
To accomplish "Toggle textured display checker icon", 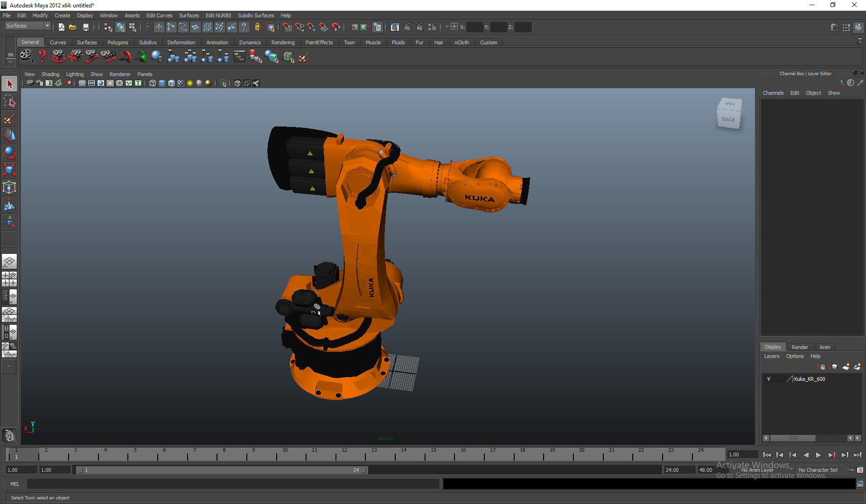I will (x=181, y=83).
